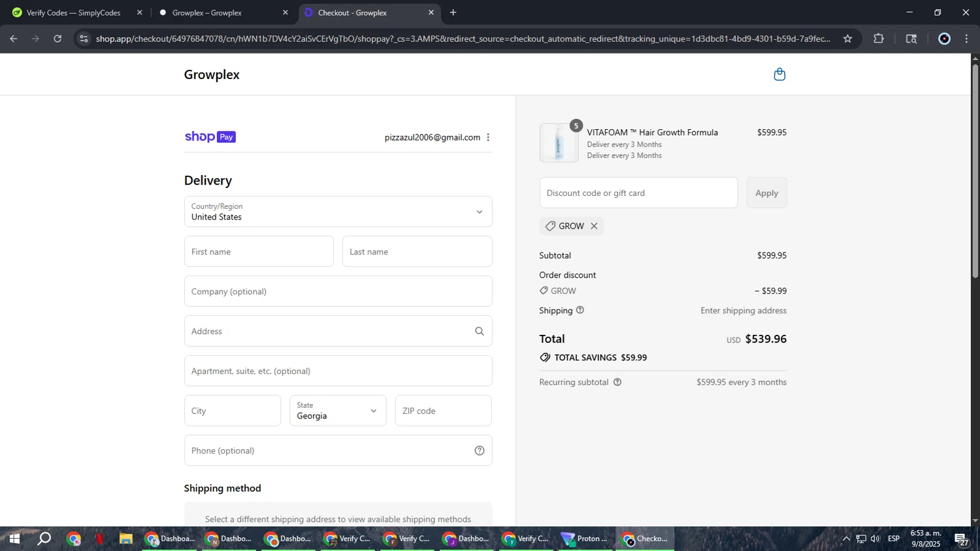Expand the Country/Region dropdown

coord(338,212)
